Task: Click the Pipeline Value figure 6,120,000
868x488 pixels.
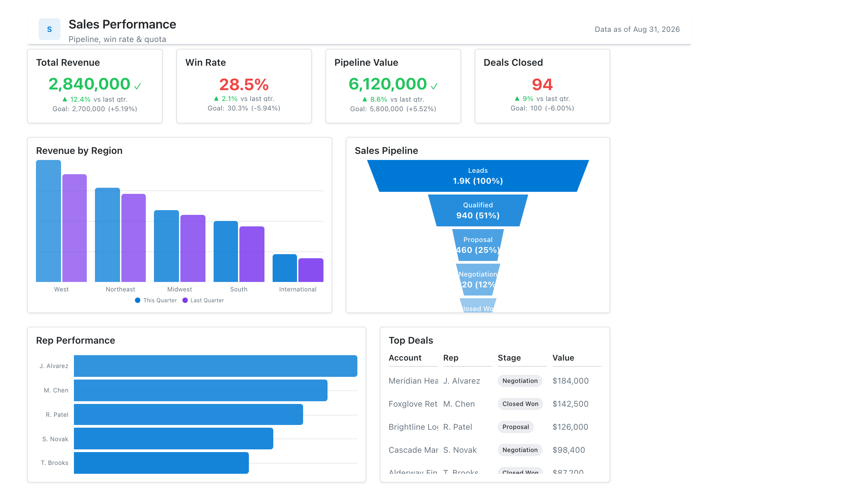Action: pyautogui.click(x=388, y=84)
